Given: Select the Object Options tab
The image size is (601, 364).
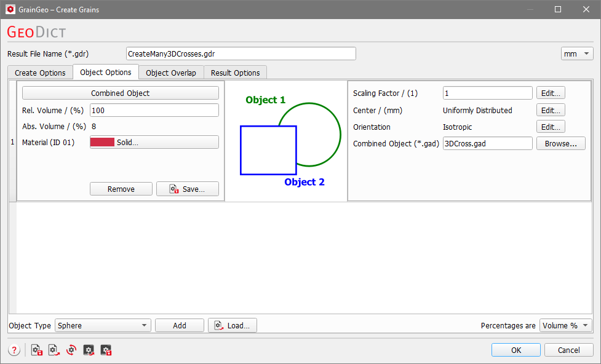Looking at the screenshot, I should (106, 72).
